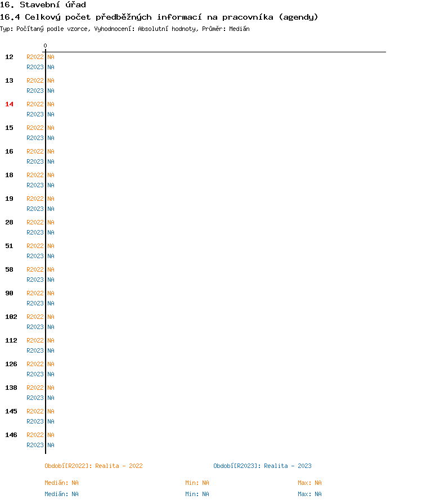Click the chart title 16.4 Celkový počet předběžných informací

tap(159, 17)
